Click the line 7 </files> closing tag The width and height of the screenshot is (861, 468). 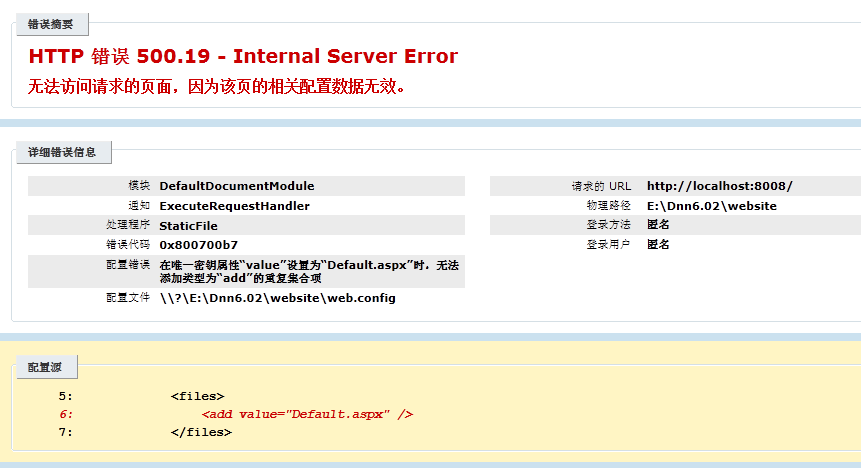click(202, 432)
